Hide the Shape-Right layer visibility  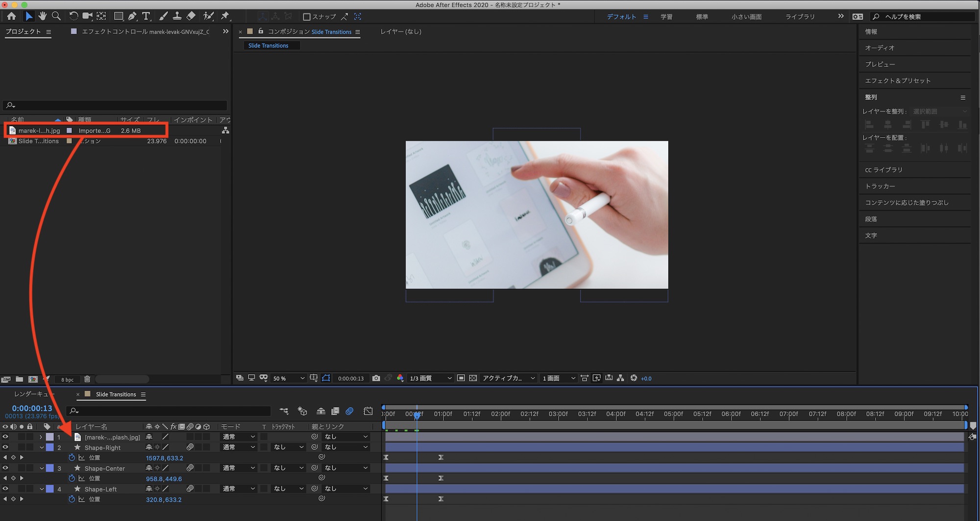tap(5, 447)
